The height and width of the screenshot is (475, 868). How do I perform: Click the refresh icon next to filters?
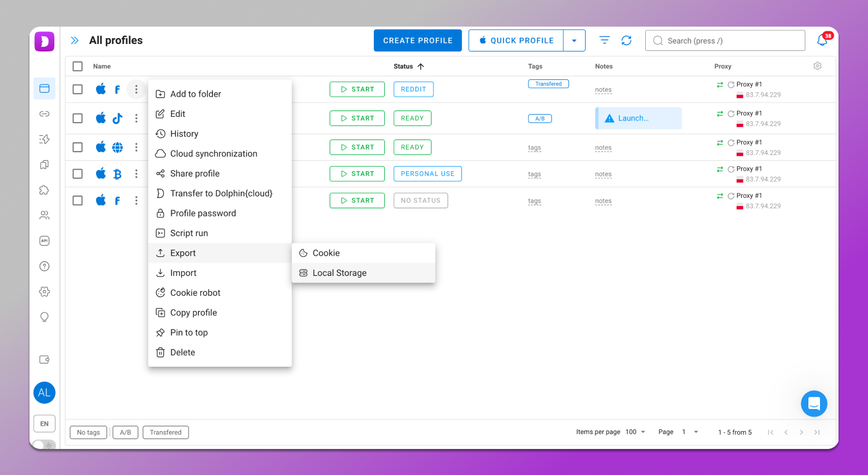coord(627,40)
